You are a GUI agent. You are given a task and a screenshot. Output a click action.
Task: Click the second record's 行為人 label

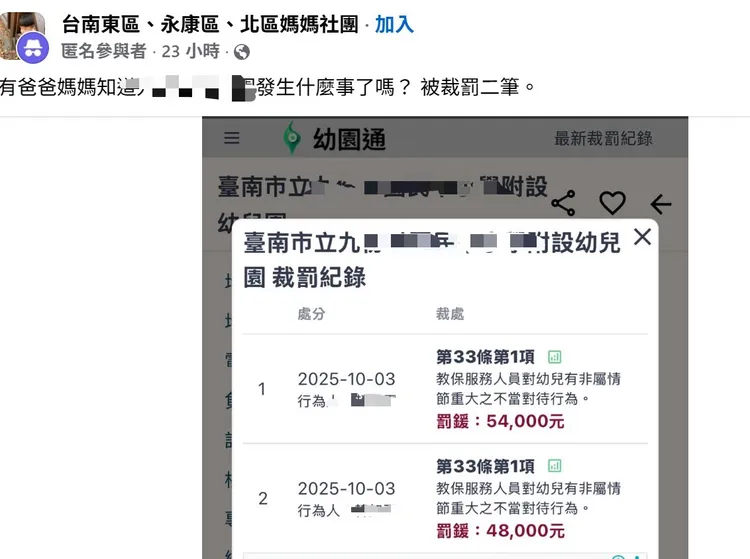click(x=319, y=511)
